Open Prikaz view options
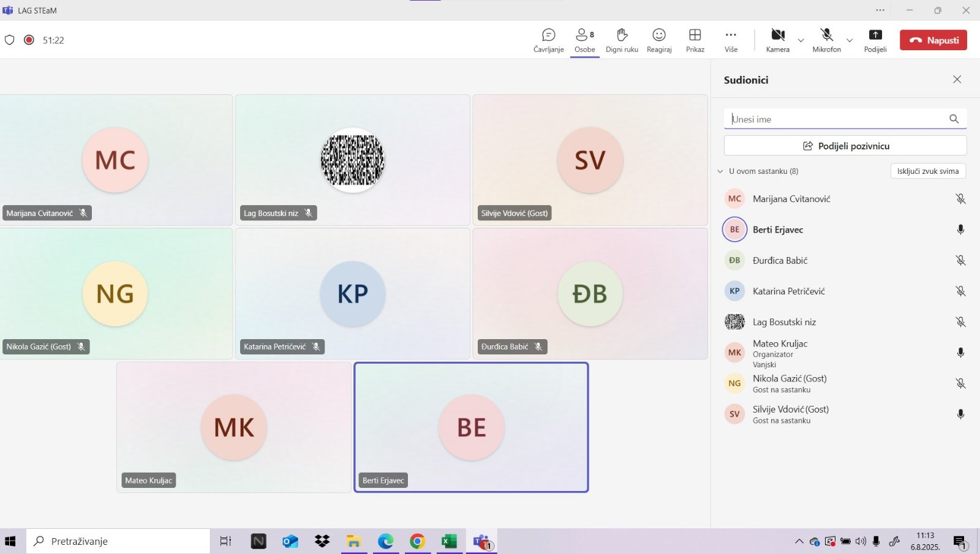This screenshot has width=980, height=554. [695, 40]
